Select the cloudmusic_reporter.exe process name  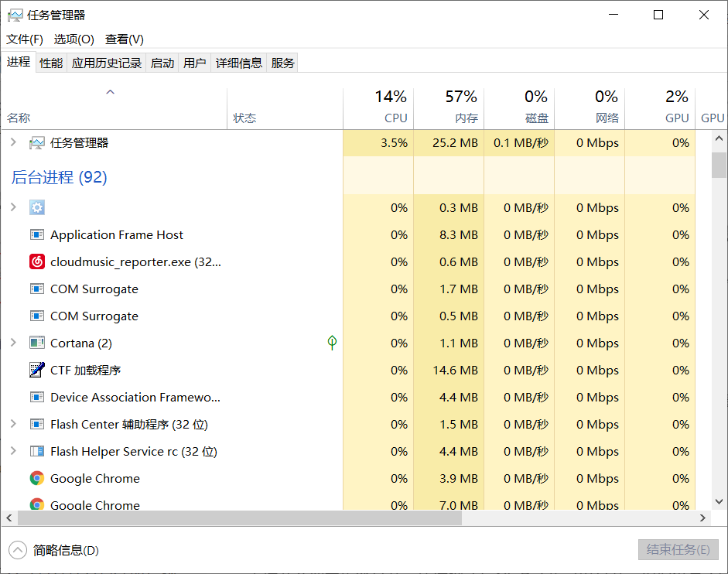[135, 262]
